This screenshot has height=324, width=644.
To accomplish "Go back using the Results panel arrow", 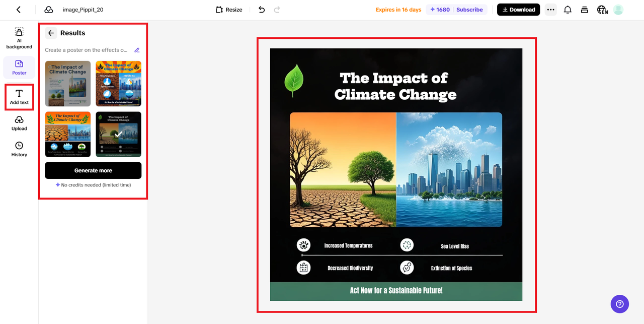I will (50, 33).
